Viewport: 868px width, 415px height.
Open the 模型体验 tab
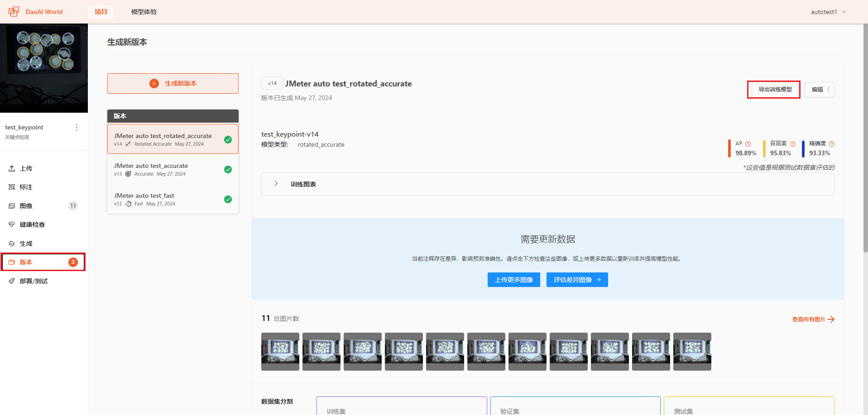point(144,12)
